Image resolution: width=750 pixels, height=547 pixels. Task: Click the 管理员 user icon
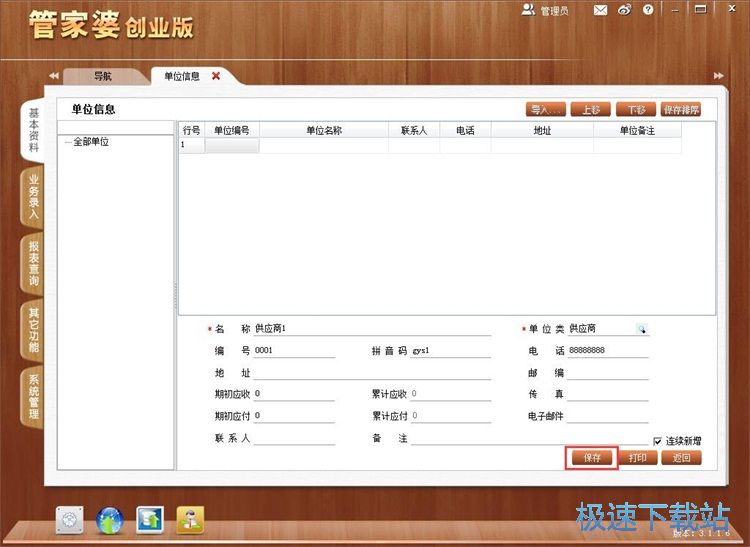pyautogui.click(x=528, y=10)
